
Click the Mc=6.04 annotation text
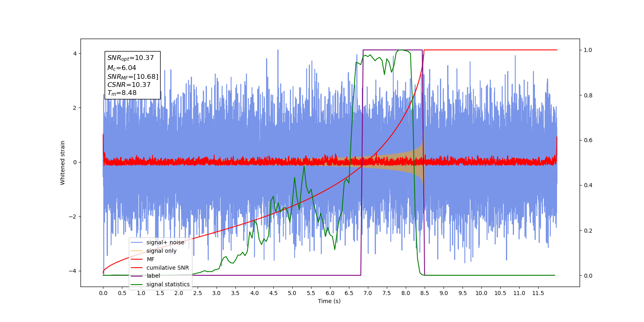[122, 68]
